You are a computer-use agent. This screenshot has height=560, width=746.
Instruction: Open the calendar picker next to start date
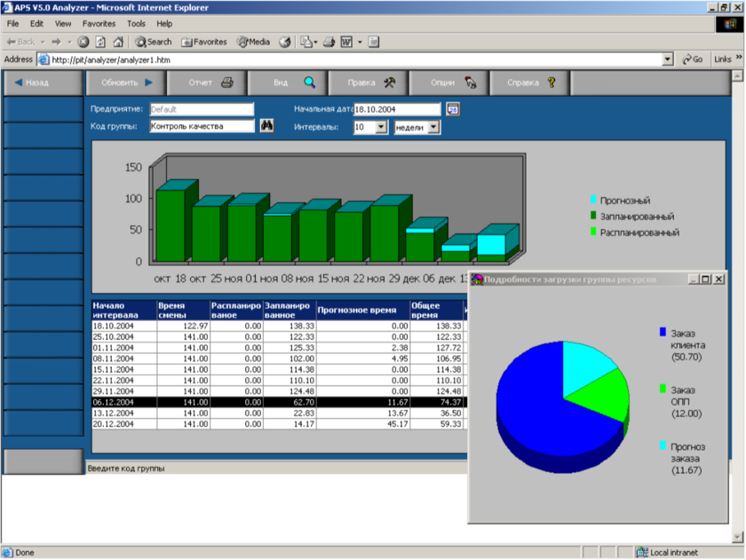453,109
